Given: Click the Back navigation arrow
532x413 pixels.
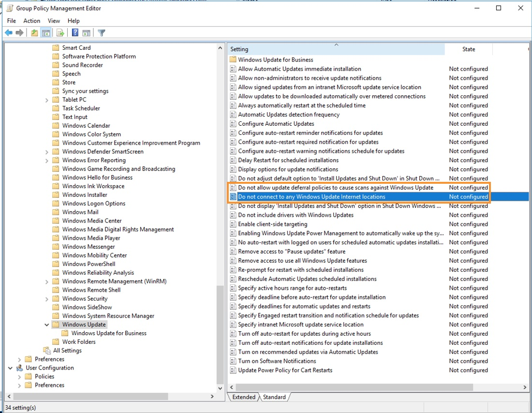Looking at the screenshot, I should tap(8, 32).
